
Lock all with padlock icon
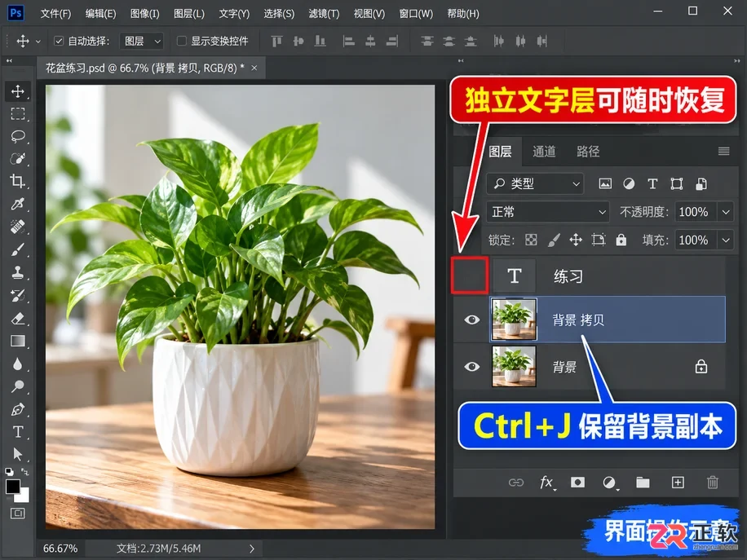pyautogui.click(x=621, y=240)
